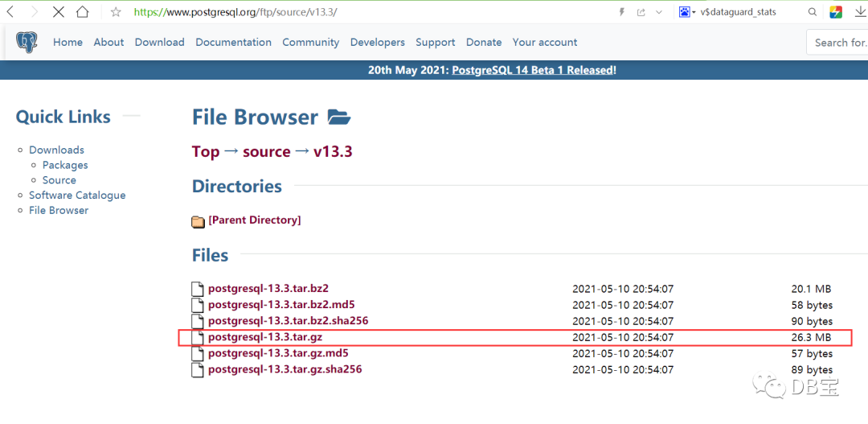
Task: Click file icon for postgresql-13.3.tar.bz2.md5
Action: 197,305
